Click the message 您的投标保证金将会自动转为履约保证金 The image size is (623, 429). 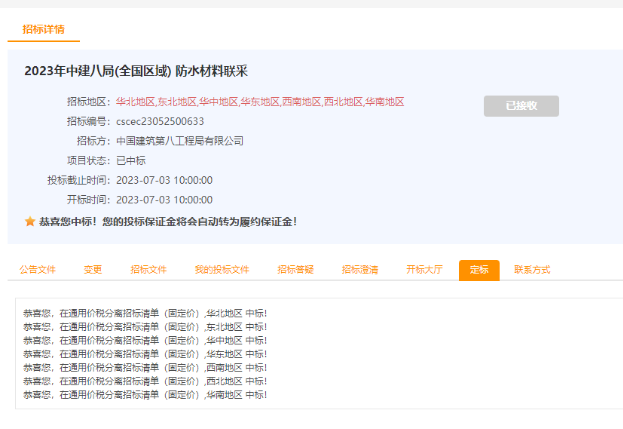[x=199, y=221]
